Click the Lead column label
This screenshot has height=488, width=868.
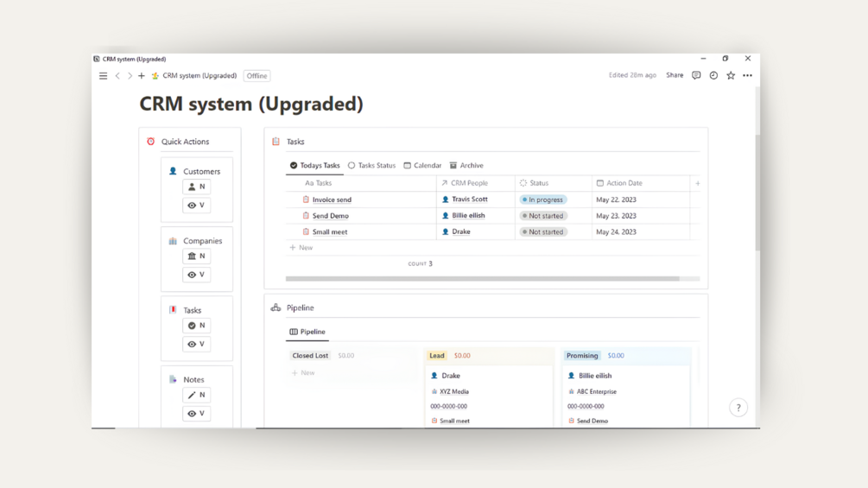(x=437, y=356)
